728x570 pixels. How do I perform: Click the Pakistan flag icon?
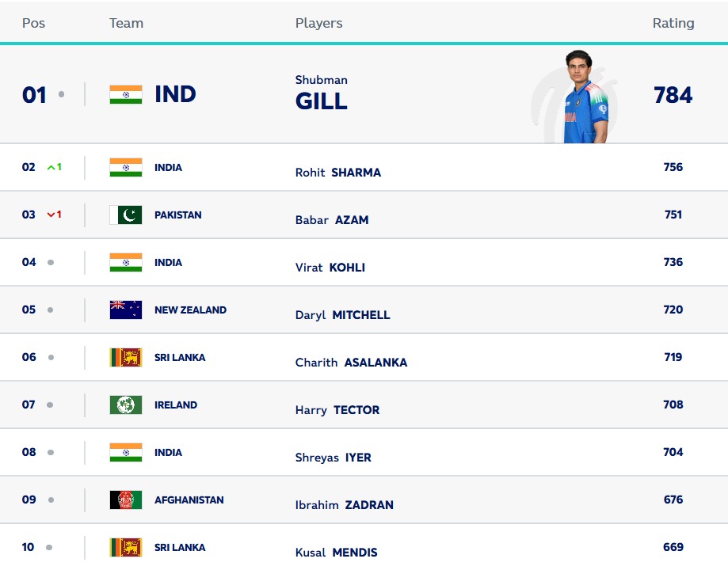coord(126,215)
